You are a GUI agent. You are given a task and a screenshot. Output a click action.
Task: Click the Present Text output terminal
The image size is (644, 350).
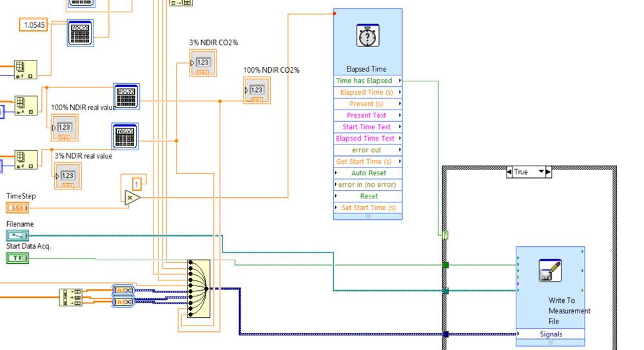(368, 115)
